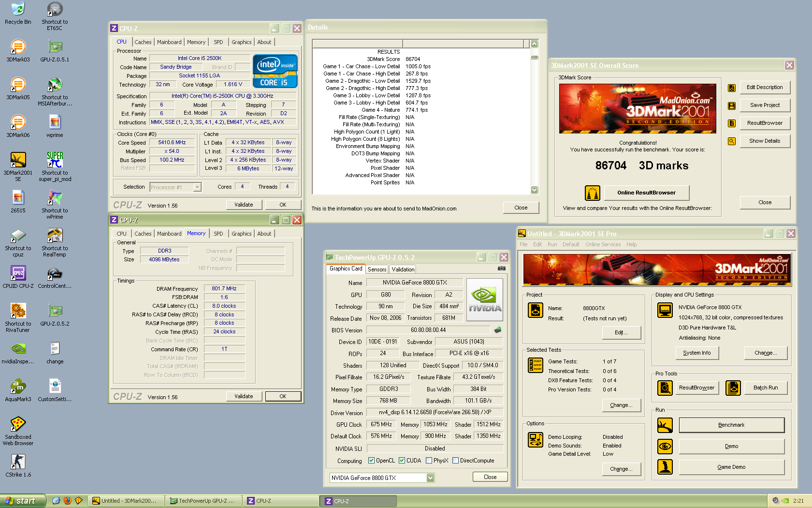Toggle the CUDA checkbox in GPU-Z
This screenshot has width=812, height=508.
[402, 461]
